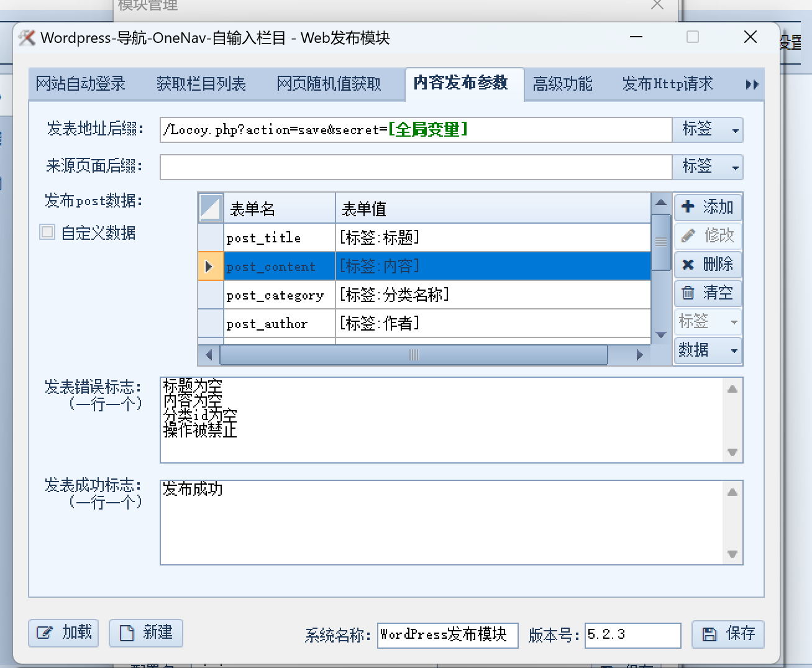
Task: Click the 保存 button label
Action: coord(741,634)
